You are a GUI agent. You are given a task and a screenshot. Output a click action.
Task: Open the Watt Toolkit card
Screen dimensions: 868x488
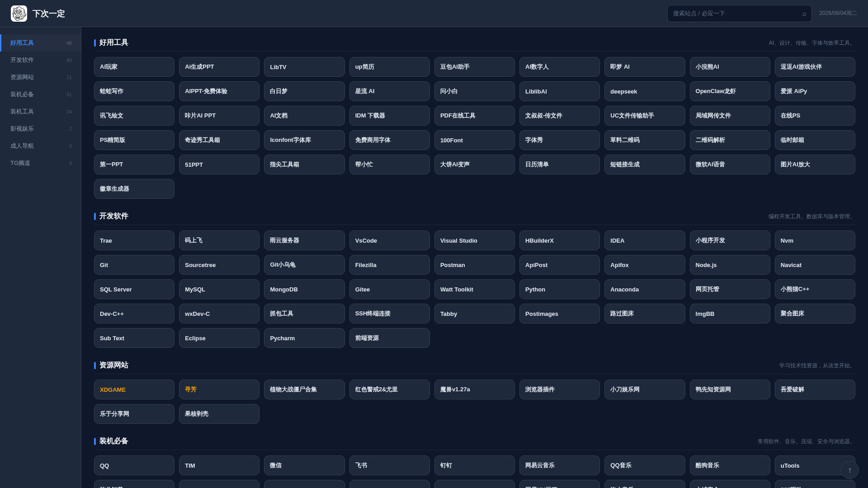pos(475,289)
